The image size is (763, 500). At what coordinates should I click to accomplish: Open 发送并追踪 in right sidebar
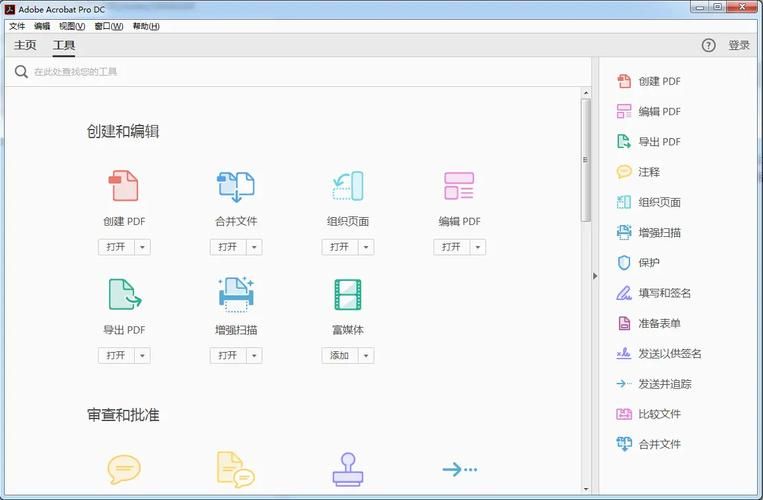point(654,384)
